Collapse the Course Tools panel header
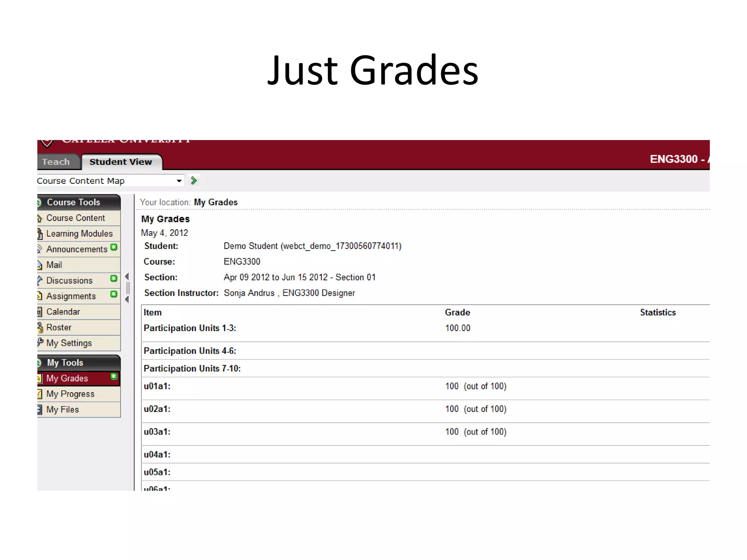This screenshot has height=560, width=747. click(x=79, y=202)
